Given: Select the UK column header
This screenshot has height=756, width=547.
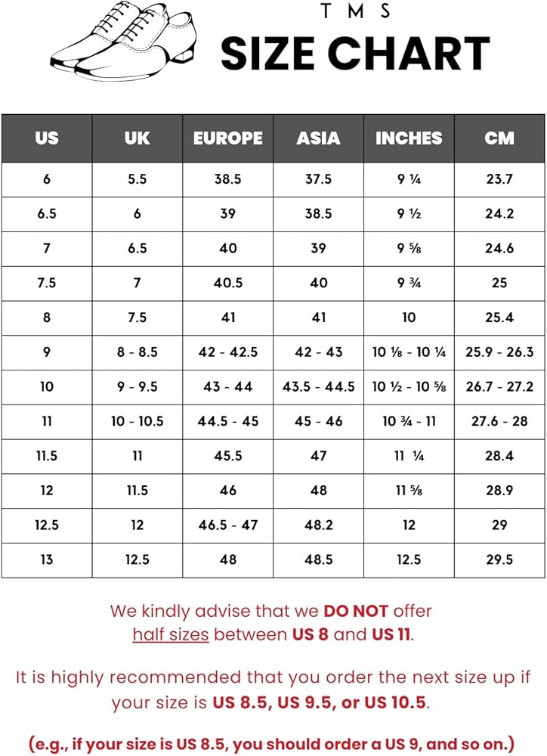Looking at the screenshot, I should [x=137, y=138].
